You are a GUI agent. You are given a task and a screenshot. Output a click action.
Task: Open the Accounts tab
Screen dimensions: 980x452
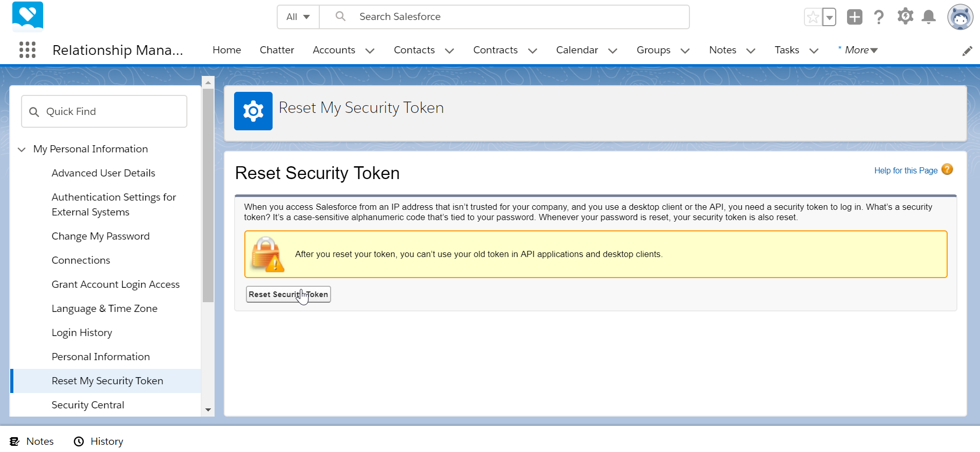(x=334, y=50)
